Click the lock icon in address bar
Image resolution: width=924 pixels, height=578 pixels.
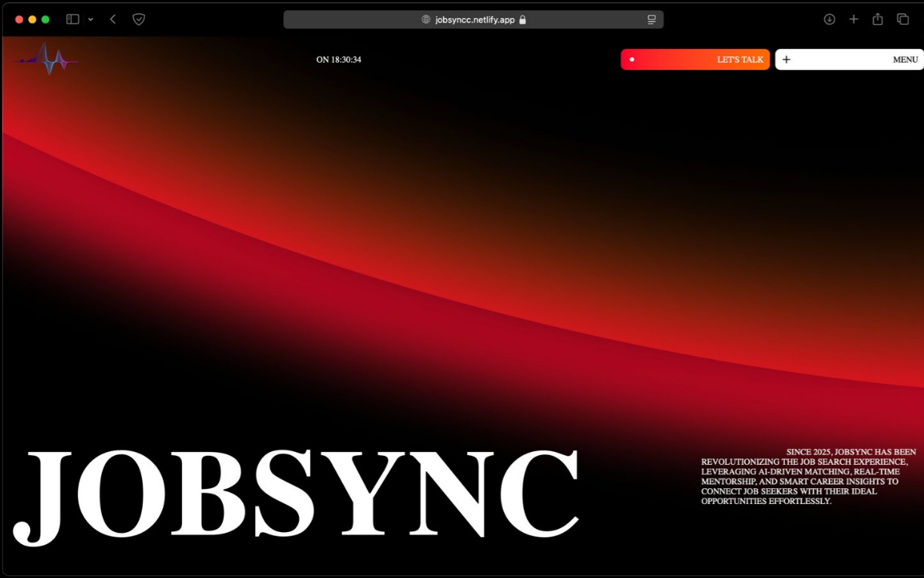point(522,20)
